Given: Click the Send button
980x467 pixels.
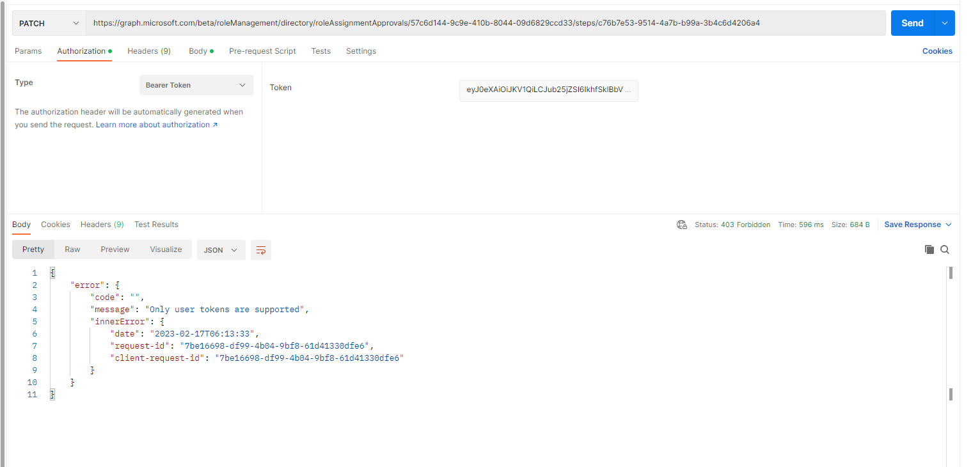Looking at the screenshot, I should [913, 22].
